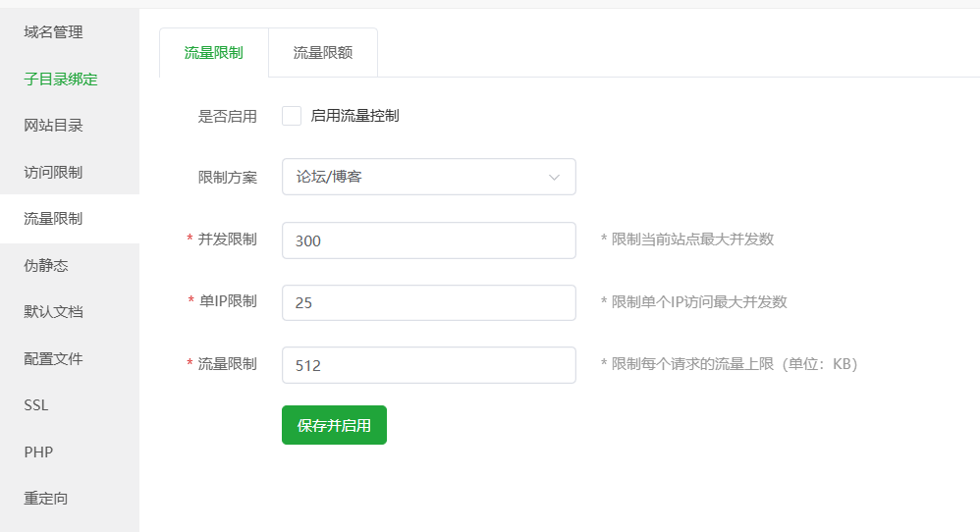Click the 保存并启用 button
Viewport: 980px width, 532px height.
(335, 425)
